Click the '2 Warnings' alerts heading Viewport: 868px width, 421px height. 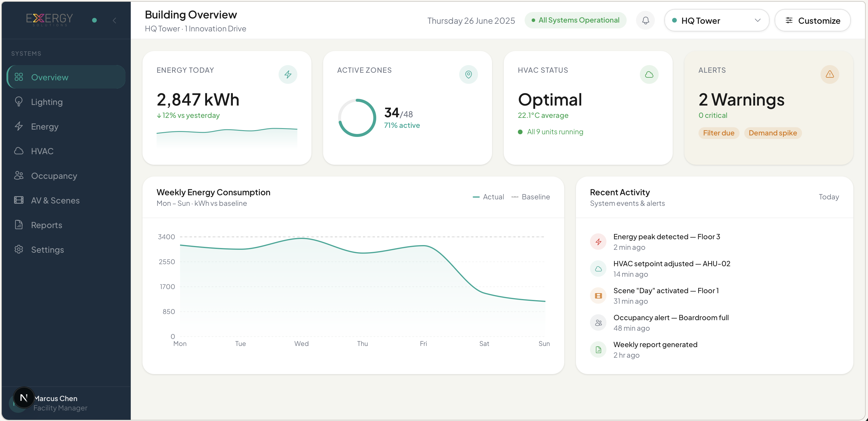point(741,100)
